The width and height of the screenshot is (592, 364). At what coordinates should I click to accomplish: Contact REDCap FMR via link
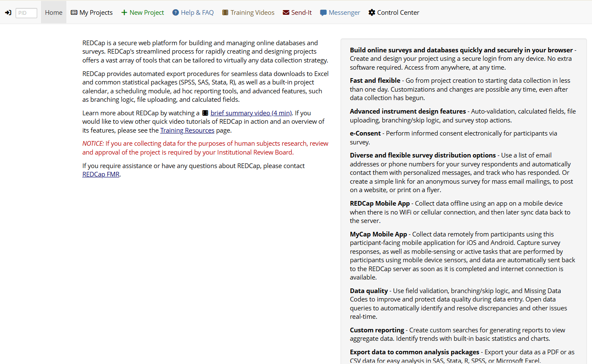click(x=101, y=174)
